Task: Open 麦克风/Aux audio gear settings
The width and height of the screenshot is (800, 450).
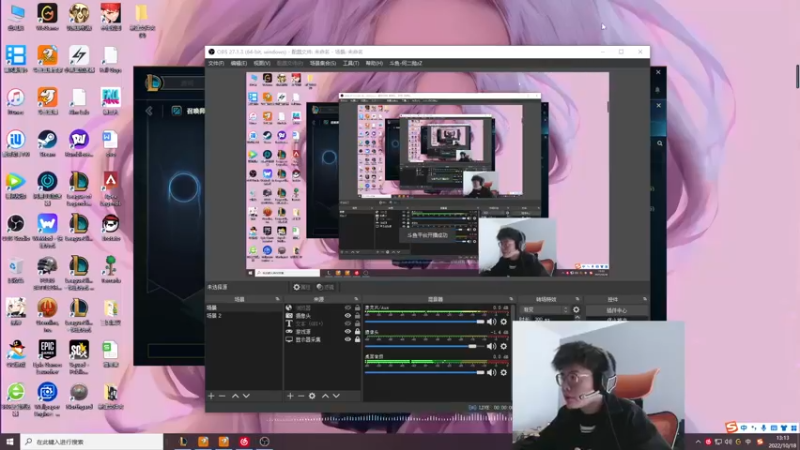Action: point(504,322)
